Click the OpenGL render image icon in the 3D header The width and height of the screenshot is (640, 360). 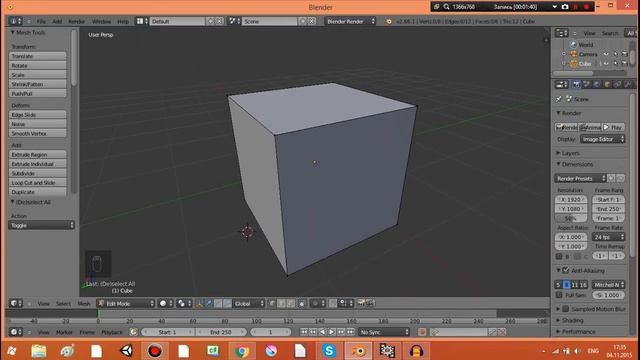point(361,303)
